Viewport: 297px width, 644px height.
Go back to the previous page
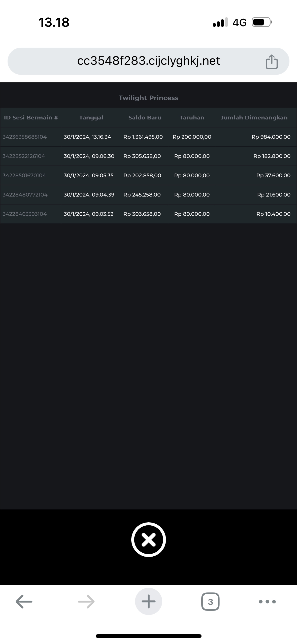(x=24, y=602)
